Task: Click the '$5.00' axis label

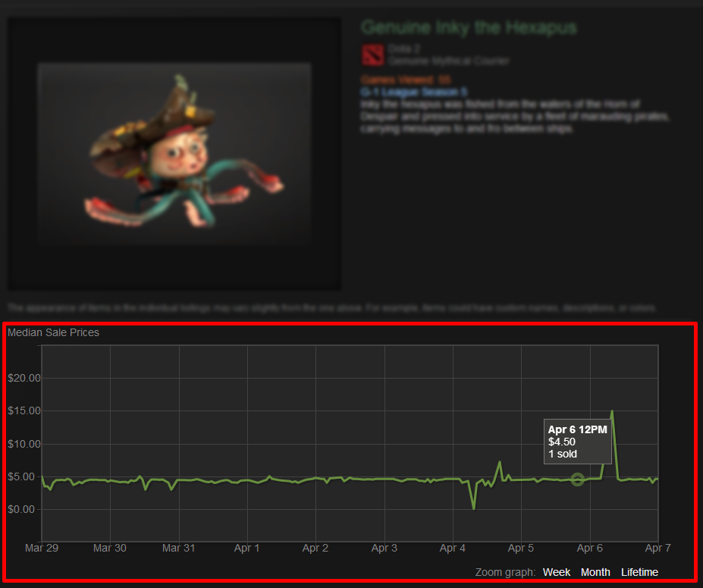Action: coord(21,476)
